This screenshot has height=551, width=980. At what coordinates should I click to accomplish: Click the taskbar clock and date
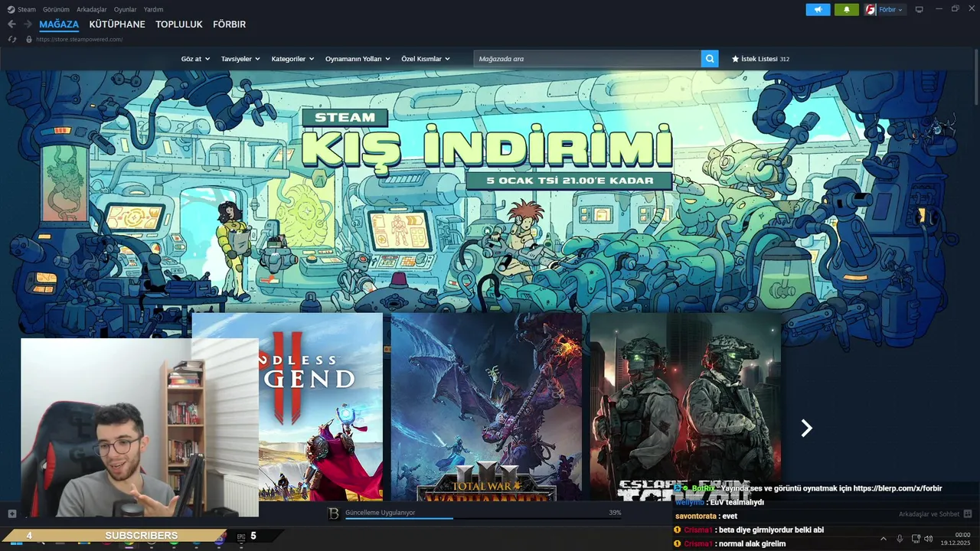tap(955, 539)
